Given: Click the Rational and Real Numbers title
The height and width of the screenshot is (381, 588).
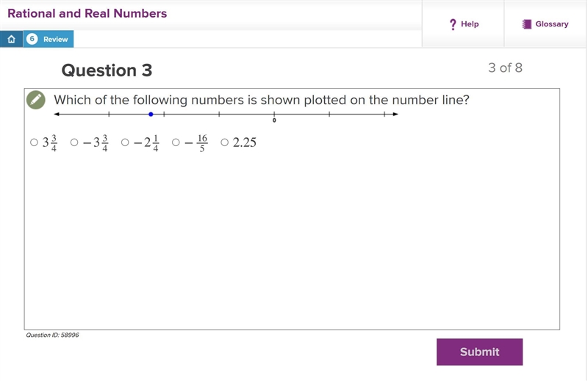Looking at the screenshot, I should [87, 13].
